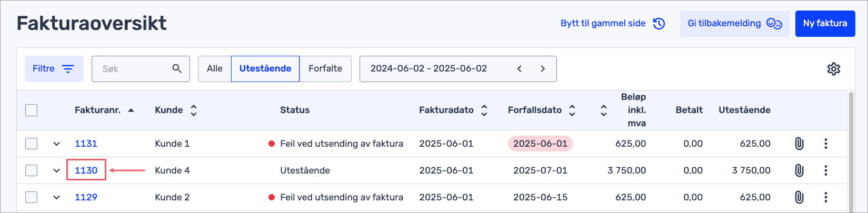Expand row details for invoice 1130
Viewport: 868px width, 213px height.
[x=56, y=170]
